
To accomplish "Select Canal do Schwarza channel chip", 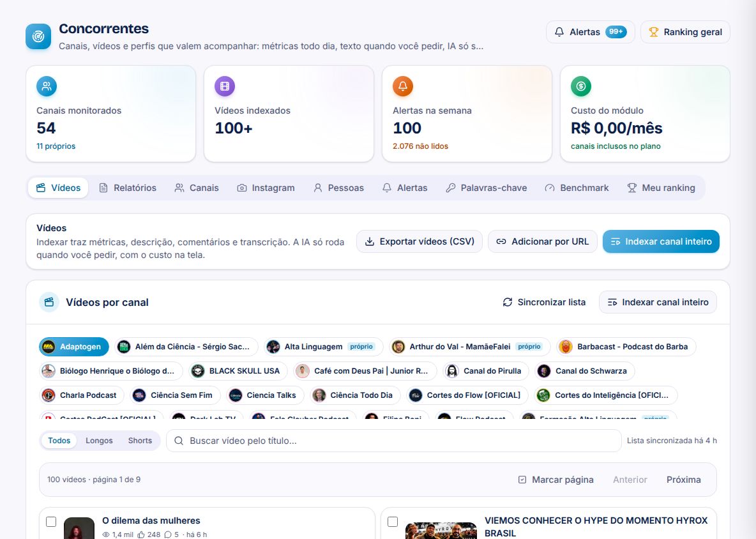I will click(x=584, y=371).
